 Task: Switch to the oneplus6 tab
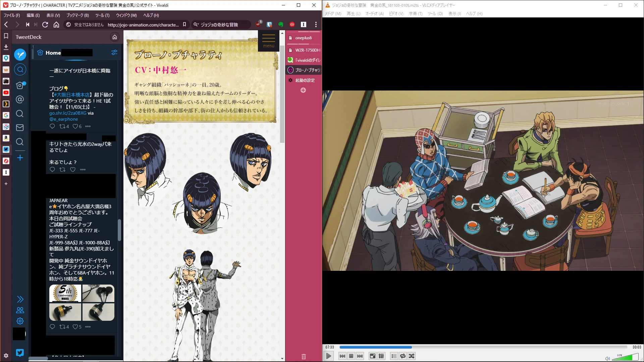point(303,38)
